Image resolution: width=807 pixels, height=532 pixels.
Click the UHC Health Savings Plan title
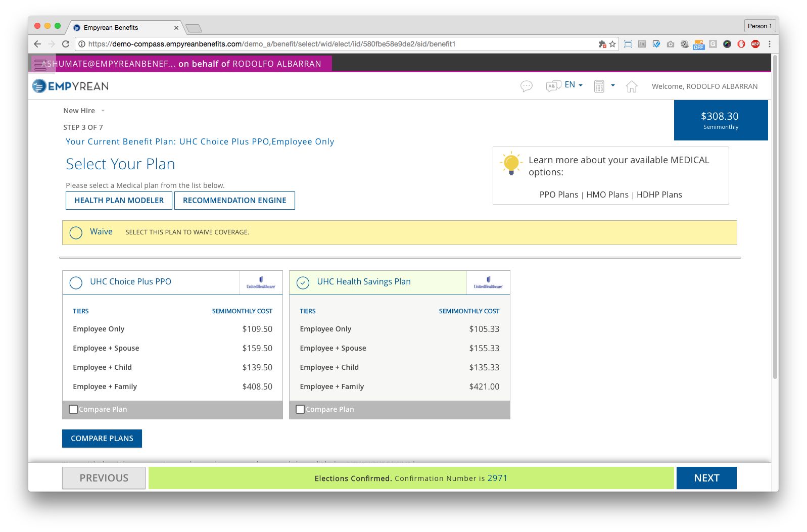click(364, 281)
